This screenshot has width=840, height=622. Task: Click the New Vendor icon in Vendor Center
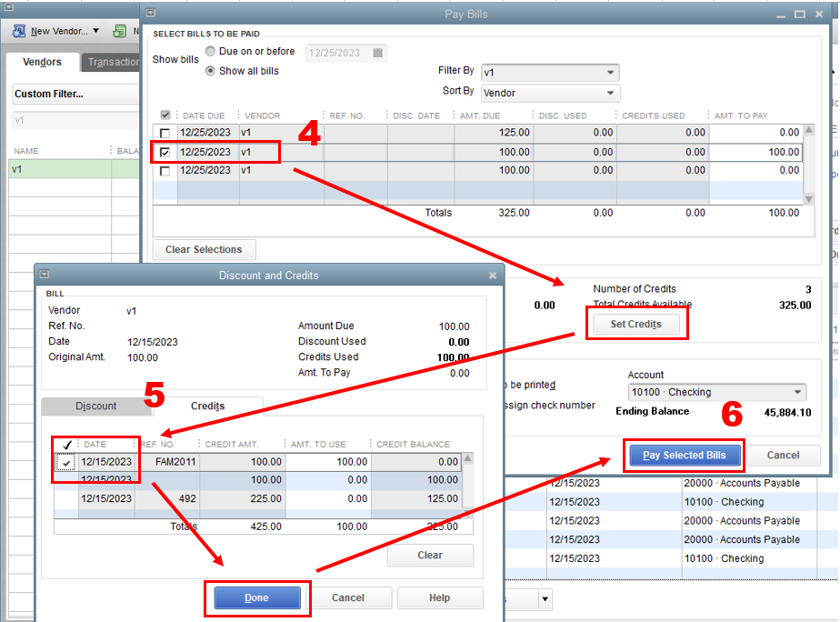(19, 31)
